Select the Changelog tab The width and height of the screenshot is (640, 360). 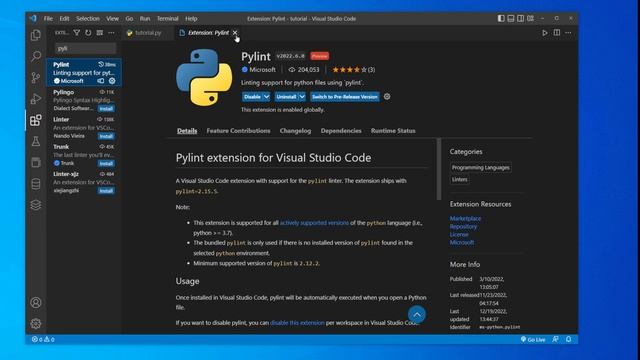point(296,131)
